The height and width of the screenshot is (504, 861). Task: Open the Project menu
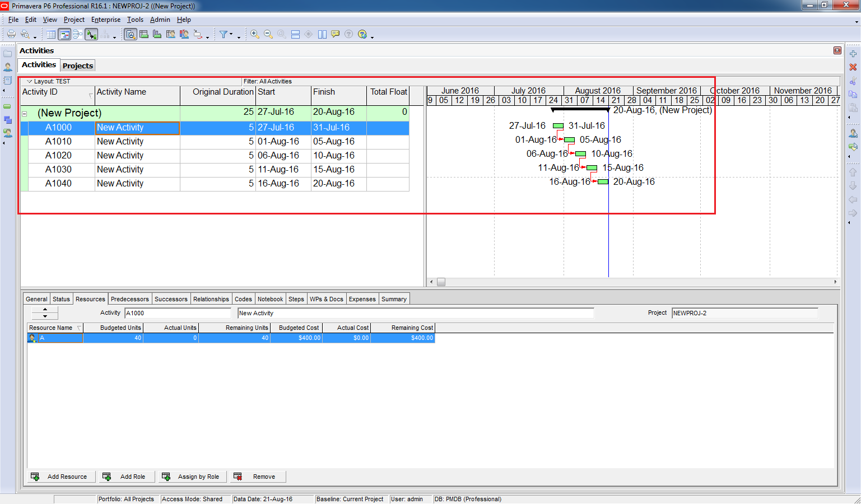(74, 20)
